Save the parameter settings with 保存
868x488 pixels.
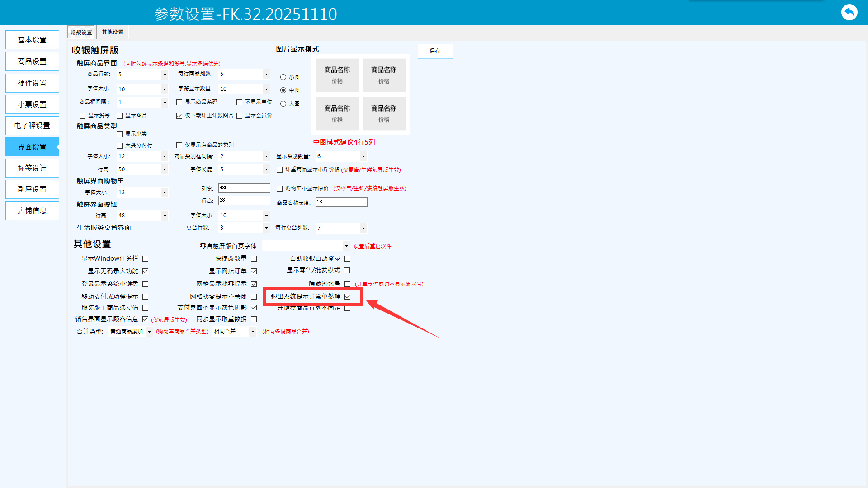[435, 51]
